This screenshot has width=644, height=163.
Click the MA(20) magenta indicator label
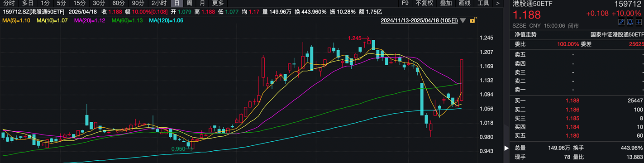[x=90, y=21]
